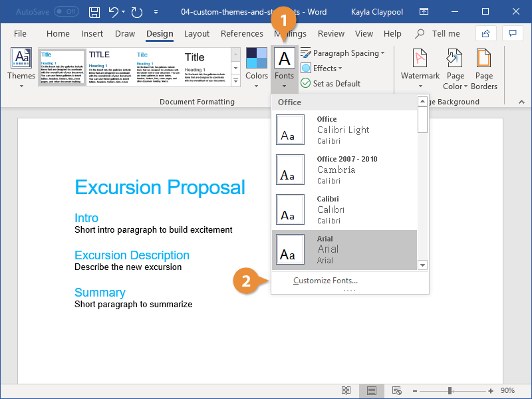Open the Layout tab
532x399 pixels.
pos(196,34)
